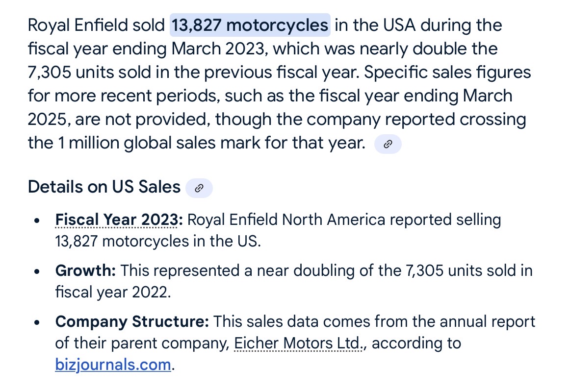Click the fiscal year 2022 text in Growth bullet
This screenshot has width=570, height=392.
112,292
